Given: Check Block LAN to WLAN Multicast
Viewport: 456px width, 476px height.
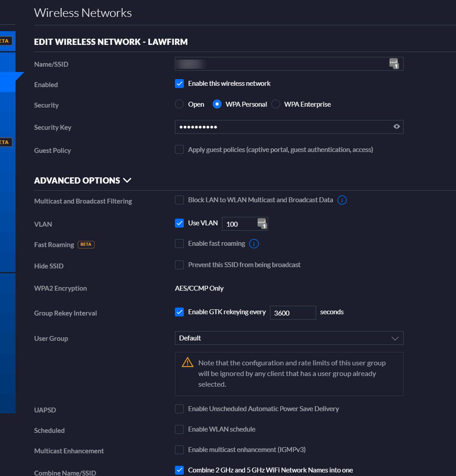Looking at the screenshot, I should coord(179,200).
